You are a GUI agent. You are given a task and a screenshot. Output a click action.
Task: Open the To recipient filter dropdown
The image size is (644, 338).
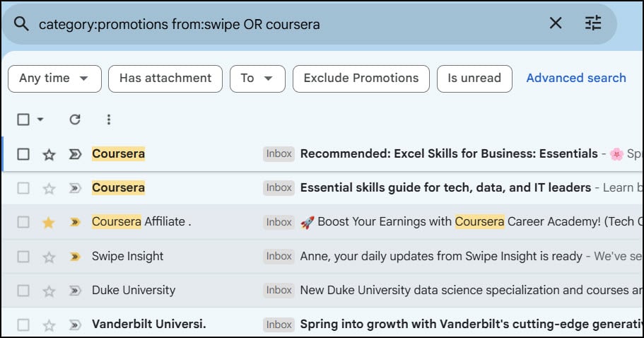tap(257, 78)
